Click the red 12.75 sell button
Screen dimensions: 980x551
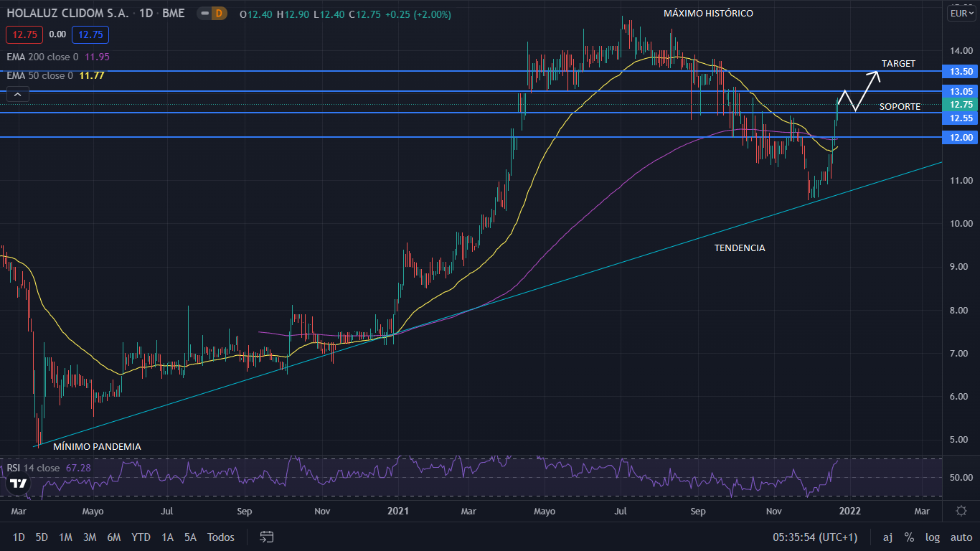(24, 34)
